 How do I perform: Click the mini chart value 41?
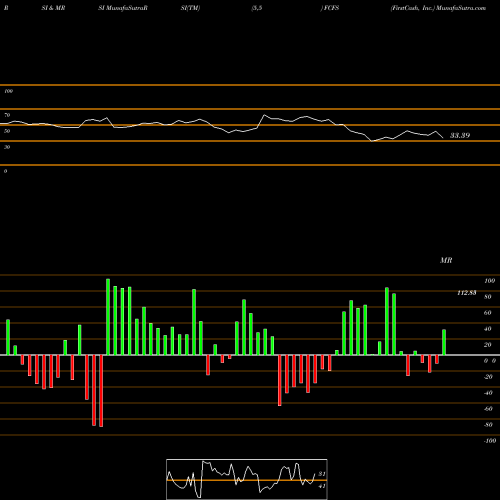point(322,486)
